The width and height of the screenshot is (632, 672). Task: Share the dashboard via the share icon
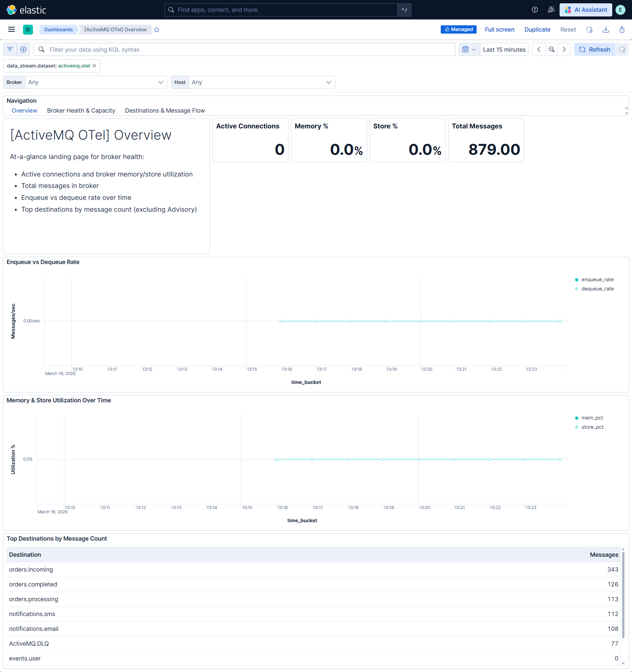click(622, 30)
